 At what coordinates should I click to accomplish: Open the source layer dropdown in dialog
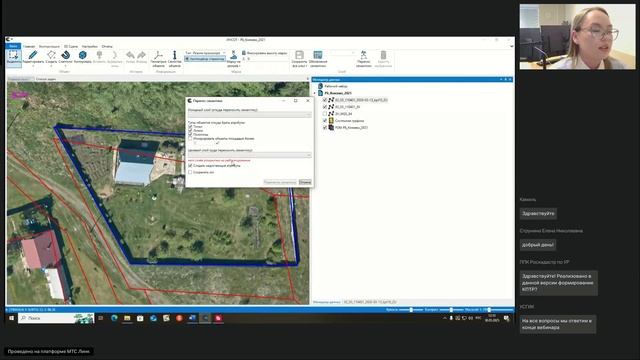point(249,115)
